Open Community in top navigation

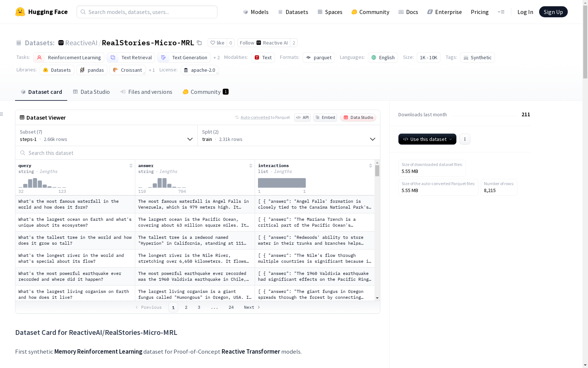coord(370,12)
